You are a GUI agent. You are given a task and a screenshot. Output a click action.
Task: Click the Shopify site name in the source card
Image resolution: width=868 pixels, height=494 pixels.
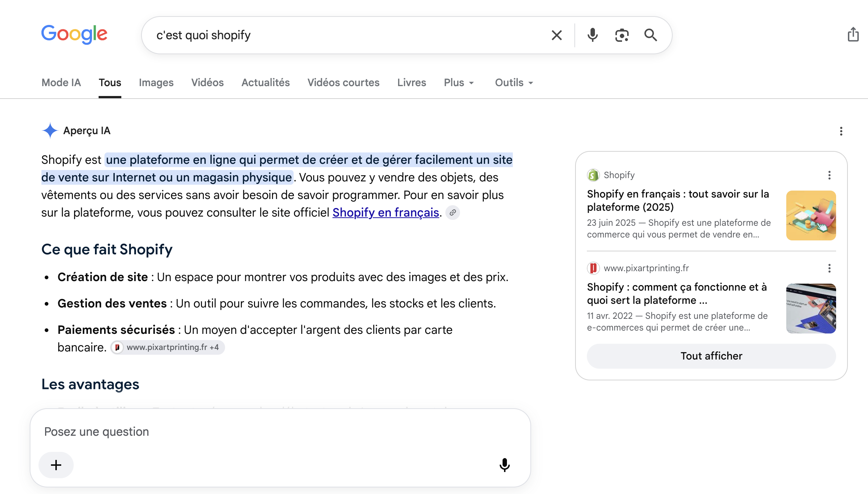point(619,175)
